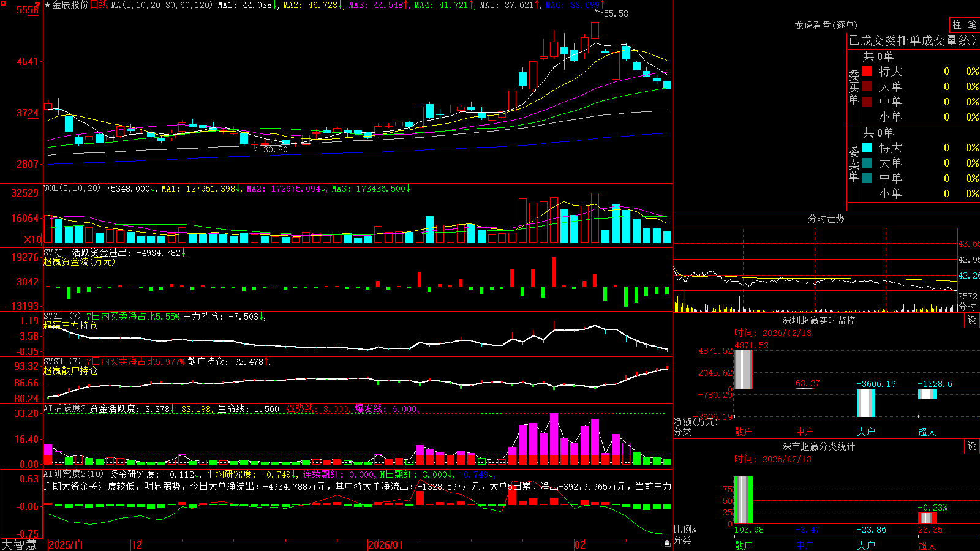The width and height of the screenshot is (980, 551).
Task: Click the 02 month marker on timeline
Action: tap(580, 545)
